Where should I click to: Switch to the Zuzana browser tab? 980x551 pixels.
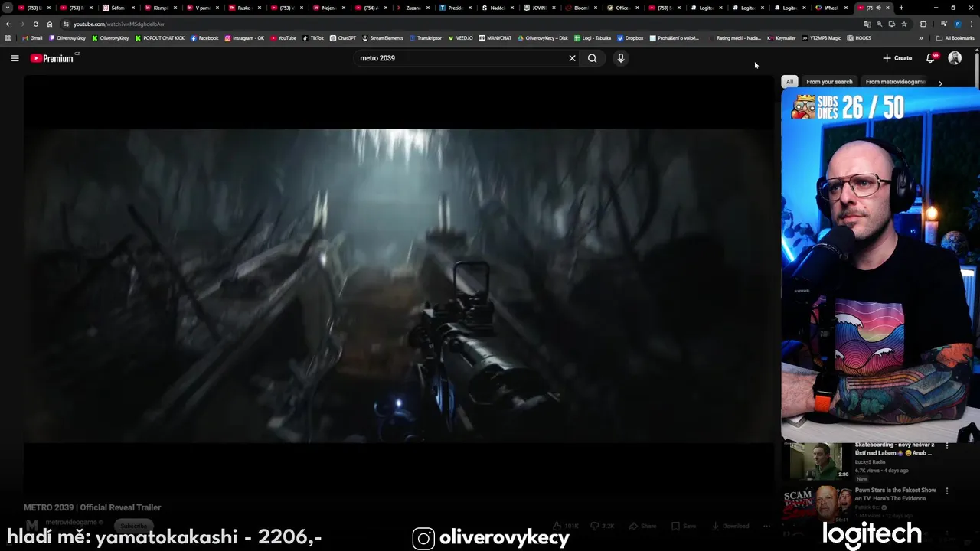(412, 8)
